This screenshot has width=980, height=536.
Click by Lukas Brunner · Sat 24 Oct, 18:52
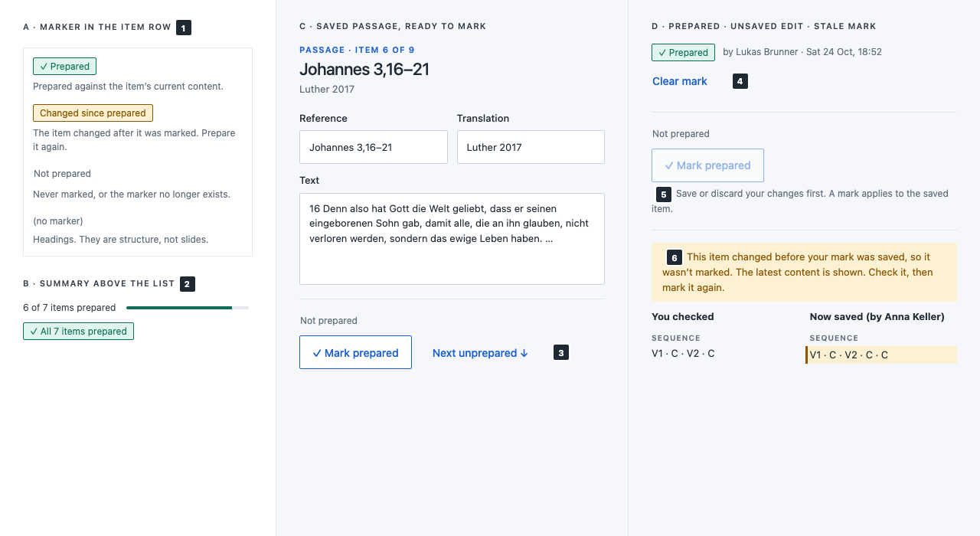click(x=802, y=52)
